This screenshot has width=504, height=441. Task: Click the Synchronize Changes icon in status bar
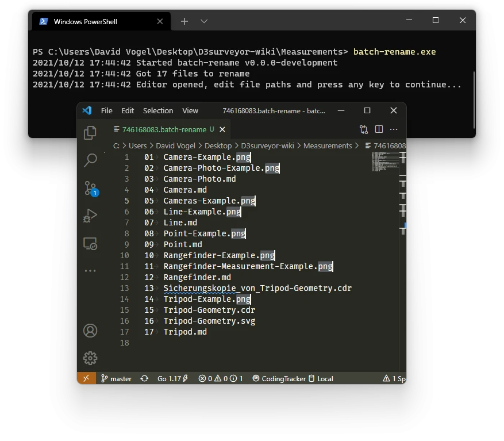coord(145,378)
